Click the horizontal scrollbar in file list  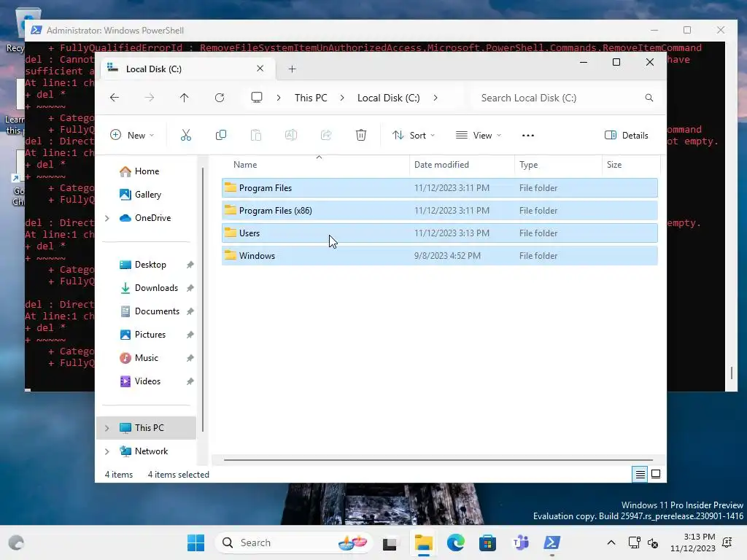click(x=438, y=460)
